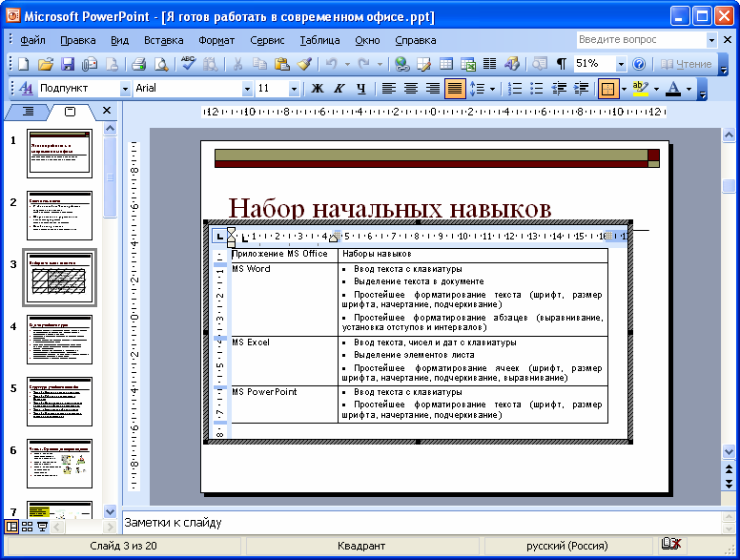
Task: Apply bulleted list formatting
Action: pos(537,89)
